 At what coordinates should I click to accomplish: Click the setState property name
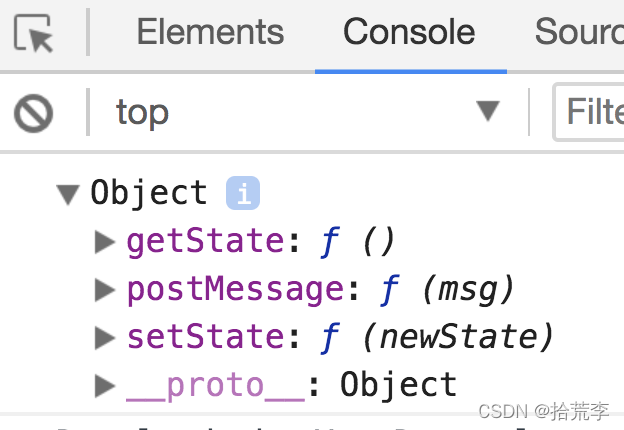click(205, 337)
